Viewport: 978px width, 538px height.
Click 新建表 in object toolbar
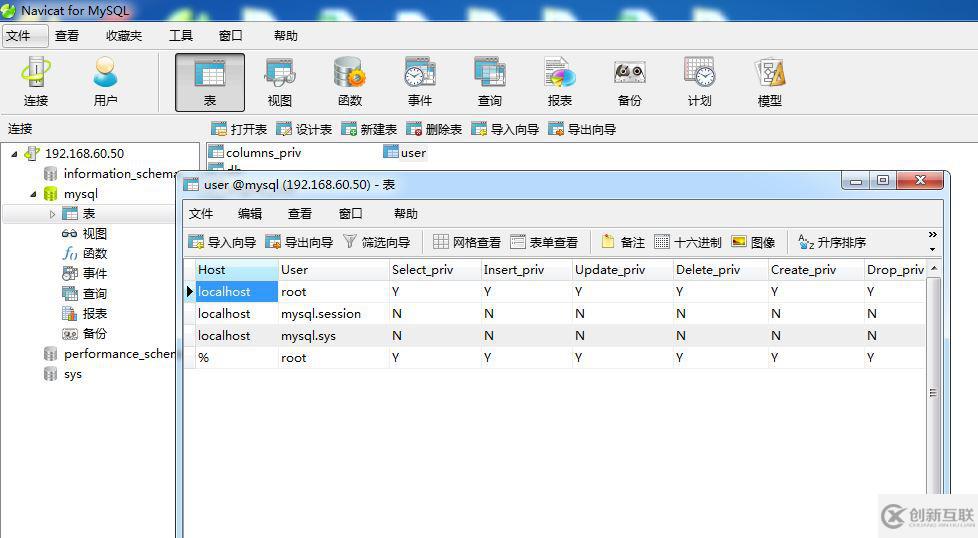click(x=369, y=129)
